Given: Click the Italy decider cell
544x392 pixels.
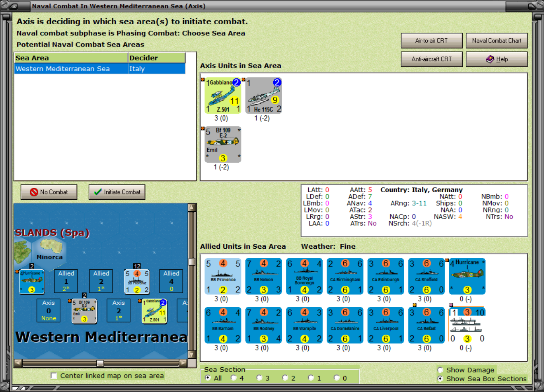Looking at the screenshot, I should [157, 69].
